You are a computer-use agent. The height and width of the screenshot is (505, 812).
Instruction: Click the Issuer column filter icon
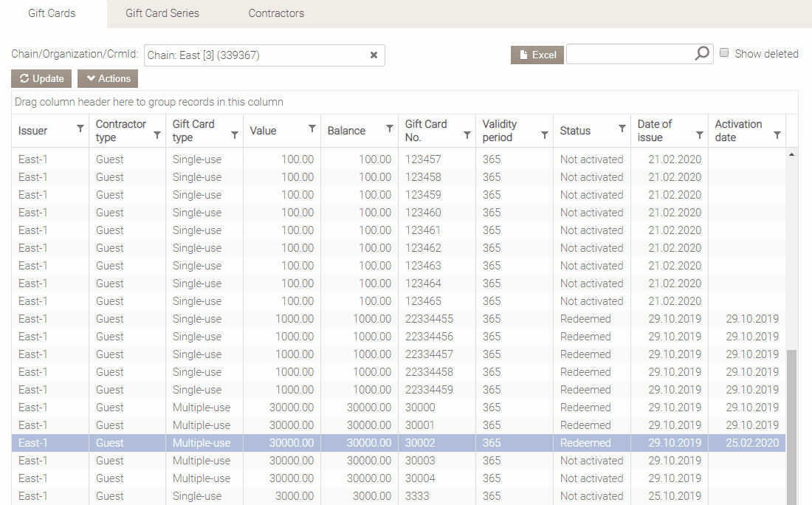[80, 129]
